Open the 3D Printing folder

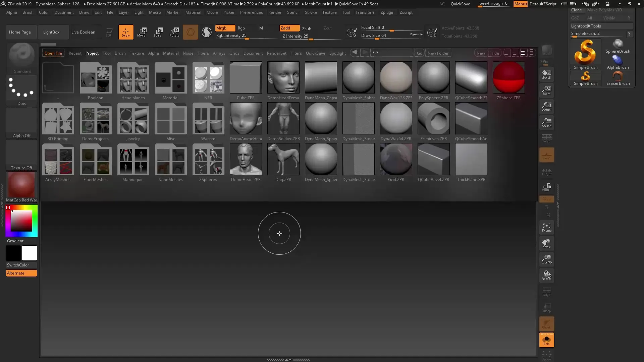point(58,122)
